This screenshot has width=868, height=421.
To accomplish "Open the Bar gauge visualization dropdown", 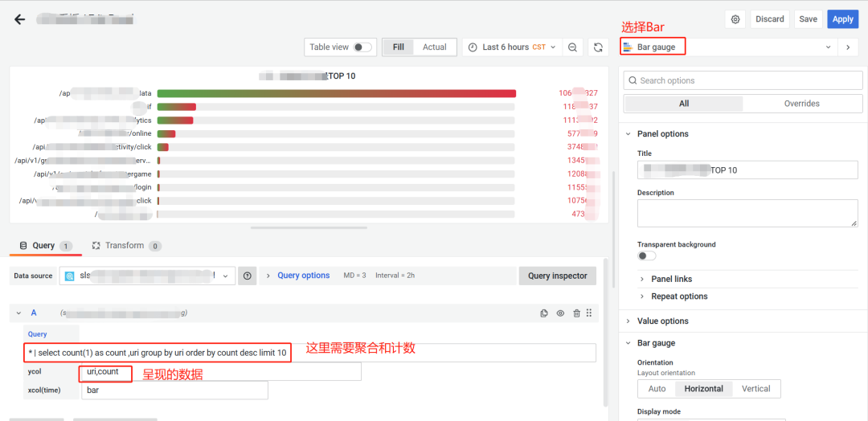I will pos(727,47).
